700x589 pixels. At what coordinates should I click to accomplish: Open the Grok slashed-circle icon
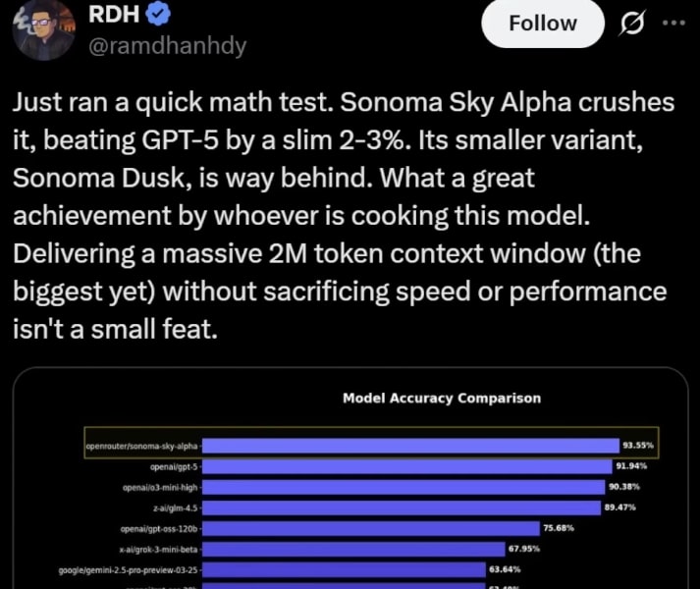(x=631, y=24)
